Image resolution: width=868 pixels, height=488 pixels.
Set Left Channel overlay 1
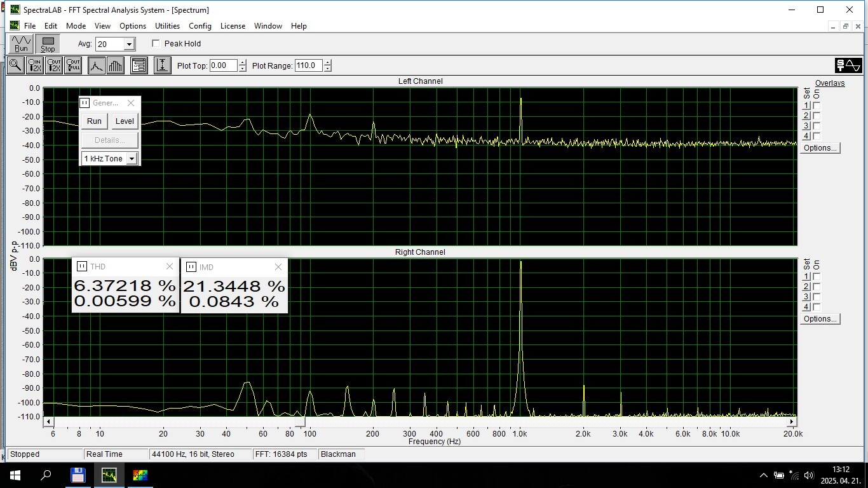807,105
